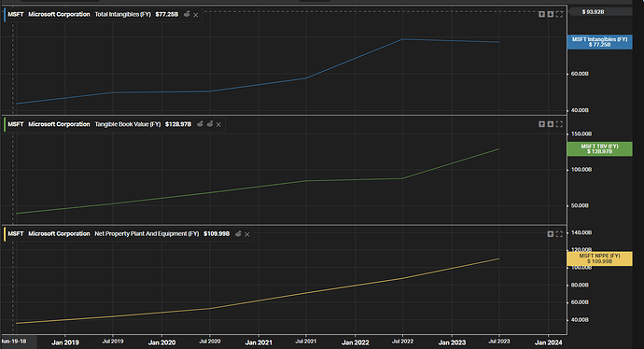Click second settings icon beside Tangible Book Value

coord(210,124)
